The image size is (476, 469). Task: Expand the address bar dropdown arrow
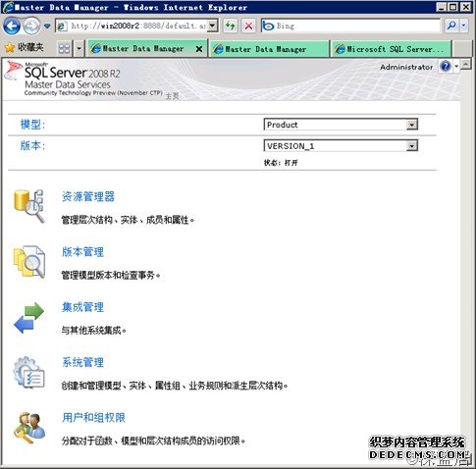point(213,26)
